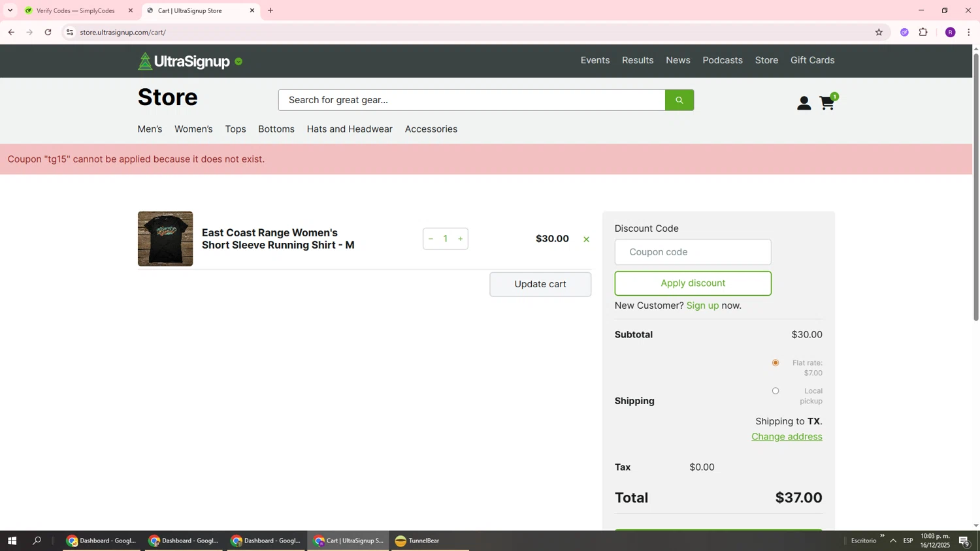The width and height of the screenshot is (980, 551).
Task: Browse the Accessories category
Action: click(x=431, y=129)
